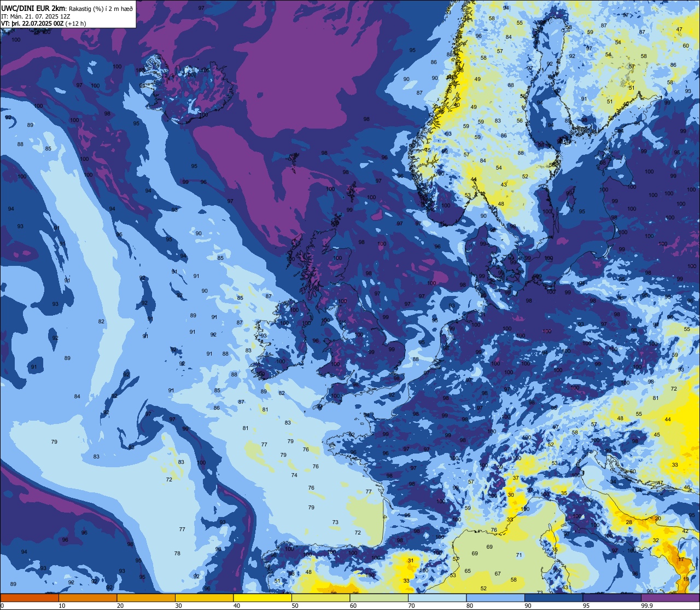Click the UWC/DINI EUR 2km title text

(x=33, y=8)
